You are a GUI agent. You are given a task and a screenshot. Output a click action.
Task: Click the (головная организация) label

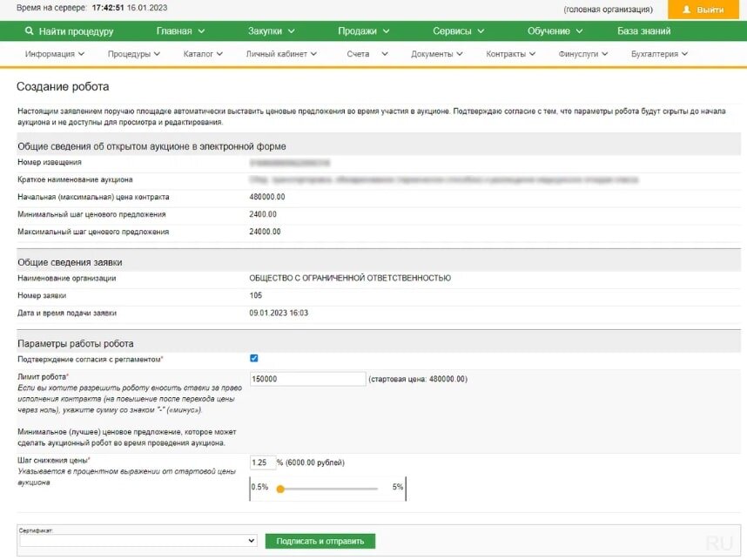(608, 10)
